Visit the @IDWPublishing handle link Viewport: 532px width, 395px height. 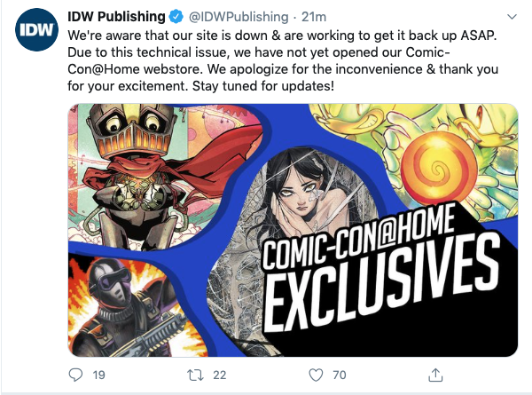pyautogui.click(x=239, y=16)
